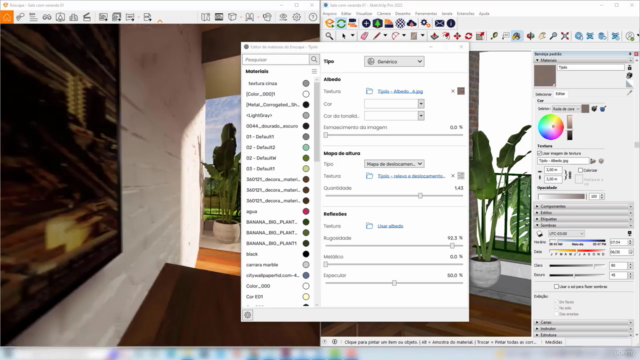Open the Câmera menu
Screen dimensions: 640x360
[384, 13]
